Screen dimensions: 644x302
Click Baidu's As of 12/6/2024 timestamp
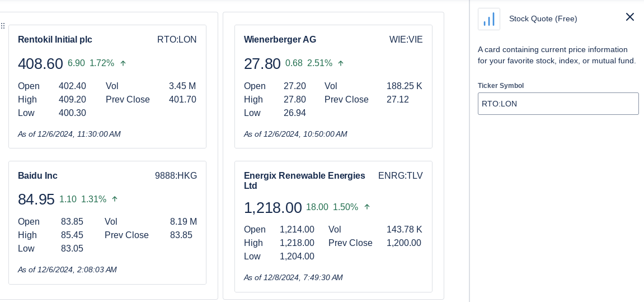[67, 270]
